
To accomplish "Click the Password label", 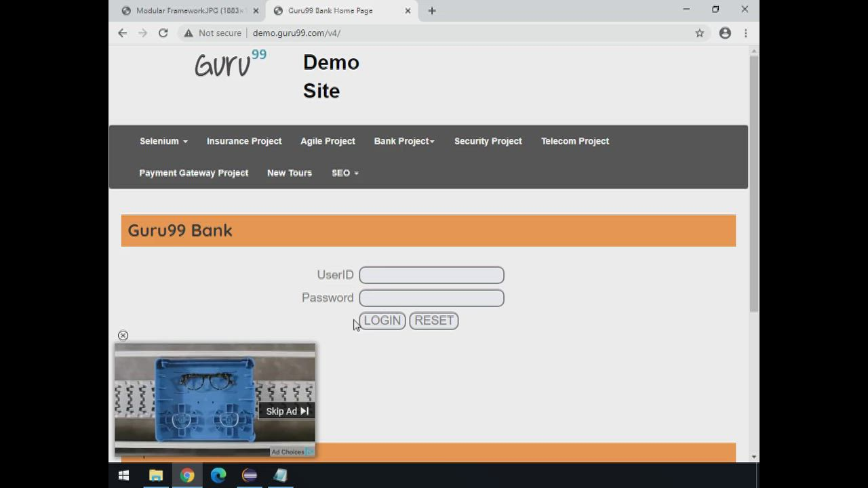I will pyautogui.click(x=328, y=298).
